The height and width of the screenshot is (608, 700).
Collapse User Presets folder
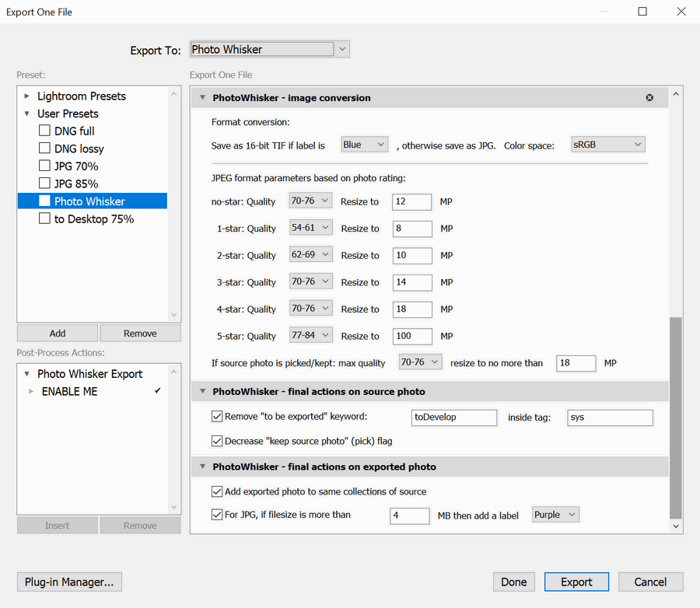coord(26,114)
